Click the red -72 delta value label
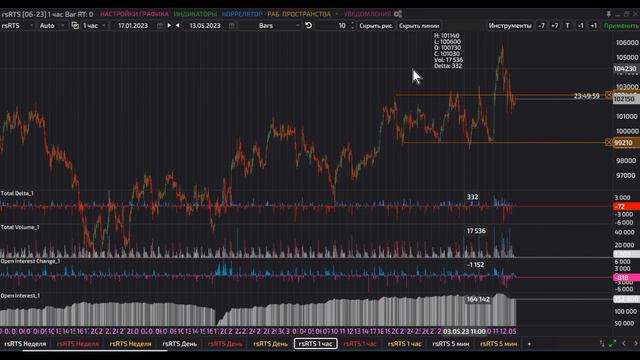The image size is (640, 360). [626, 207]
